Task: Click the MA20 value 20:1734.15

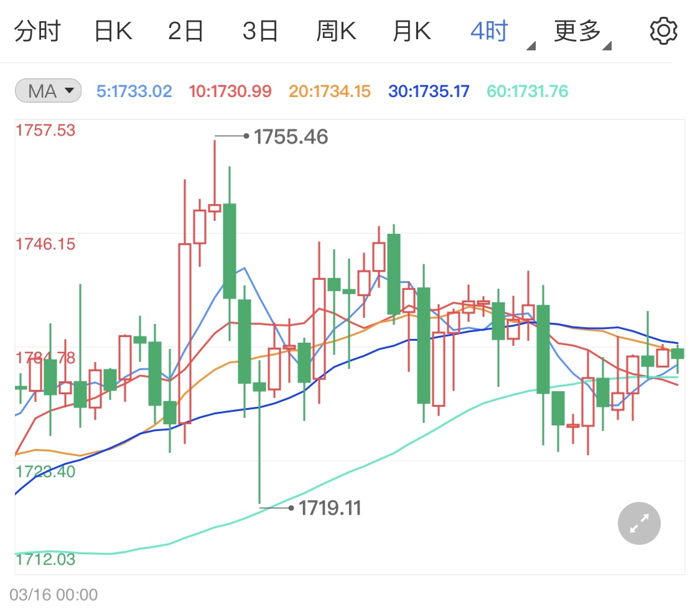Action: point(329,91)
